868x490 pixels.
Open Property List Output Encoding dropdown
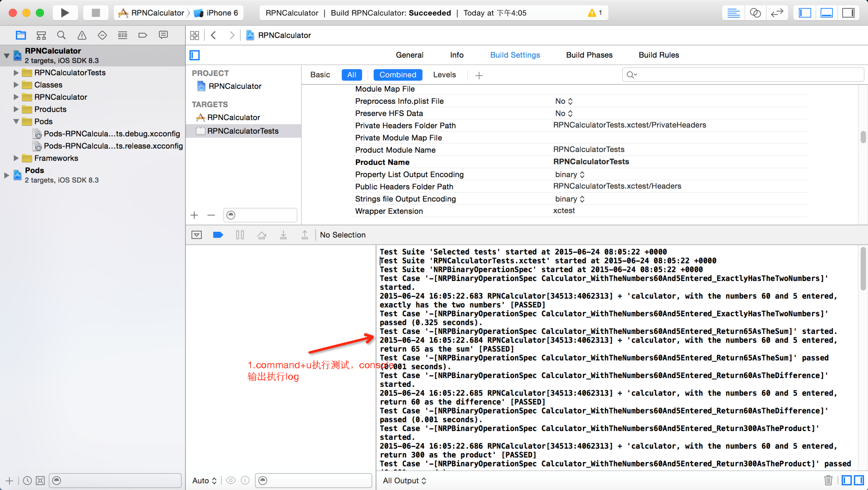(x=570, y=175)
